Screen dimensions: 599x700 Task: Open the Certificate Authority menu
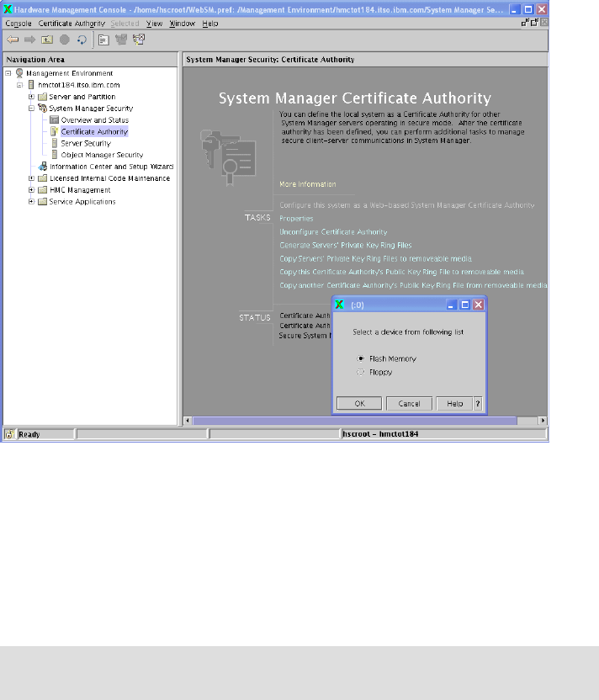pyautogui.click(x=72, y=24)
